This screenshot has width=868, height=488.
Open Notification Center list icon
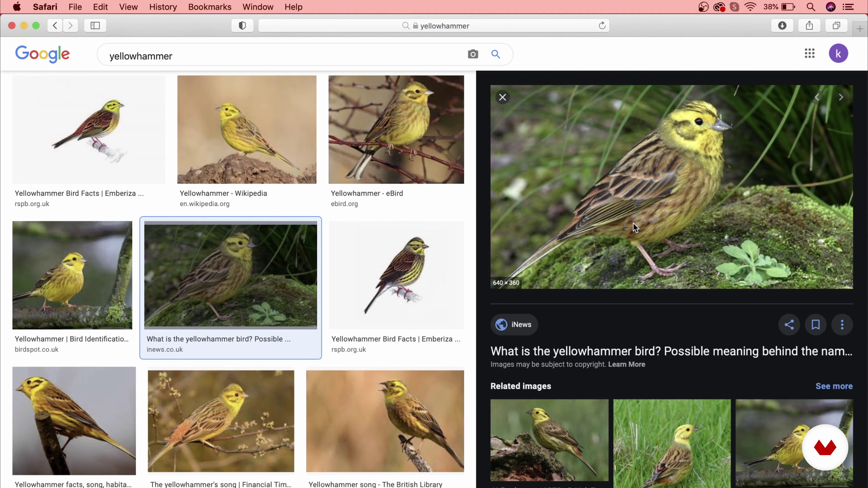(x=848, y=7)
